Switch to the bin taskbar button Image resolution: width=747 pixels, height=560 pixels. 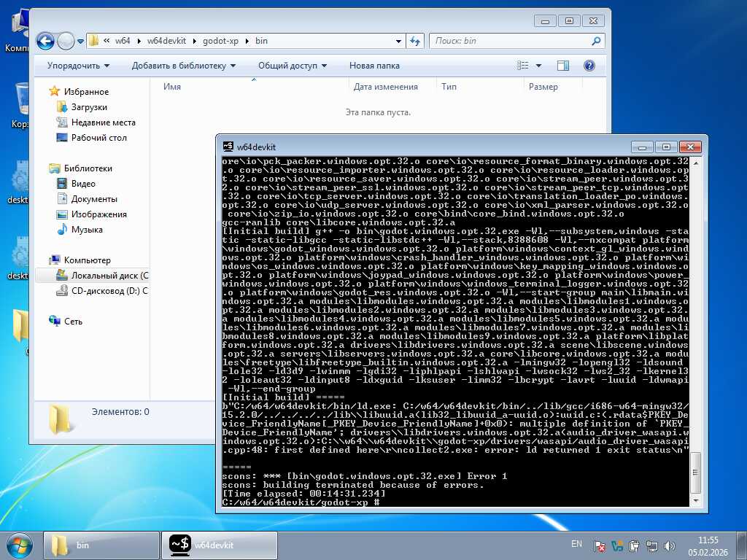pyautogui.click(x=101, y=545)
